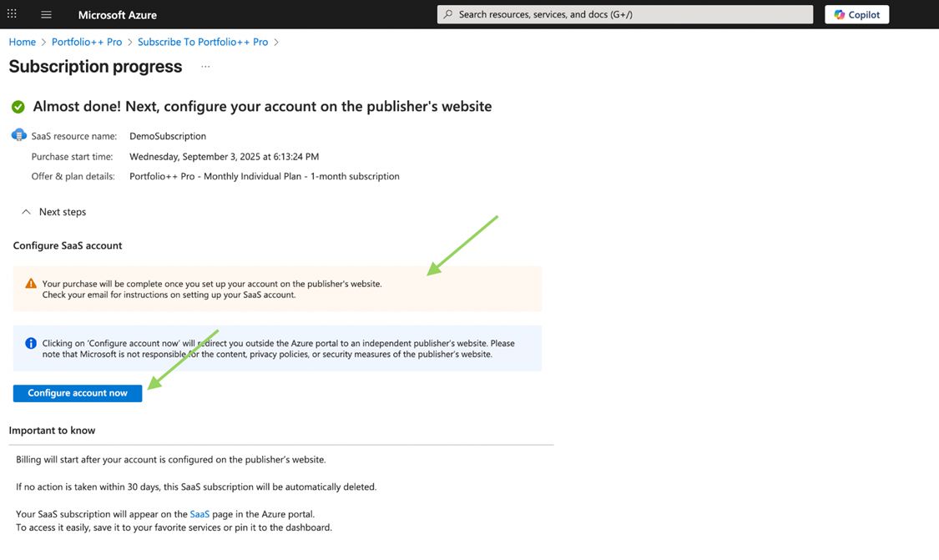This screenshot has width=939, height=560.
Task: Click the search resources input field
Action: [x=624, y=14]
